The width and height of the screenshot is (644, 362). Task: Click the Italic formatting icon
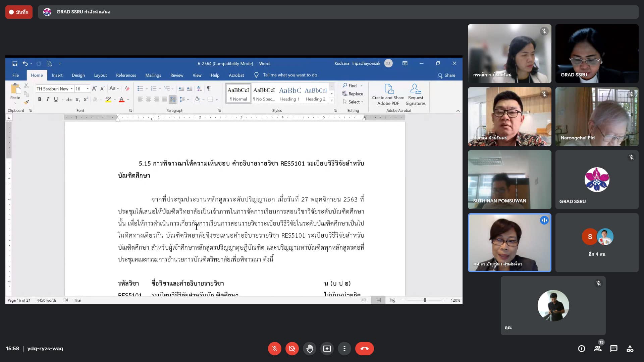[48, 99]
